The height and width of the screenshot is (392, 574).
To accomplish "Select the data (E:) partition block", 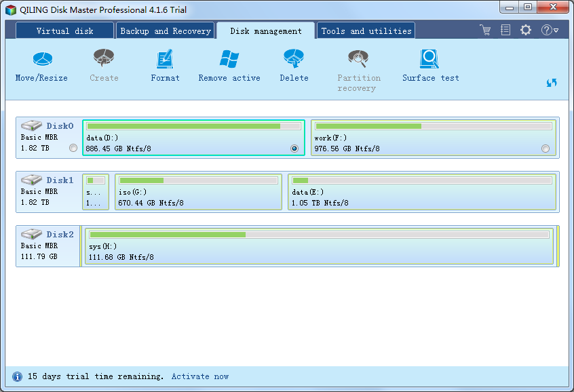I will 422,192.
